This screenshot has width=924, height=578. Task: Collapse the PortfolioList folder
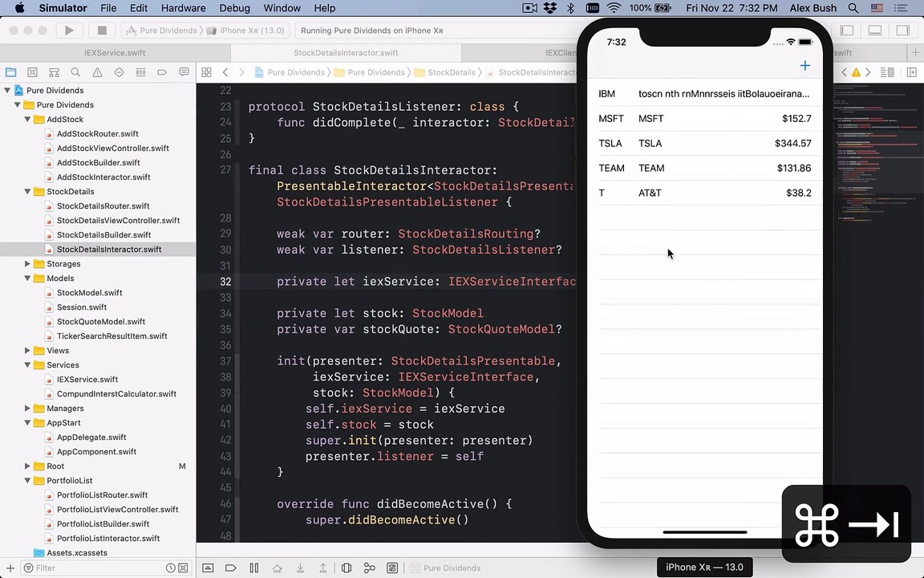[27, 481]
